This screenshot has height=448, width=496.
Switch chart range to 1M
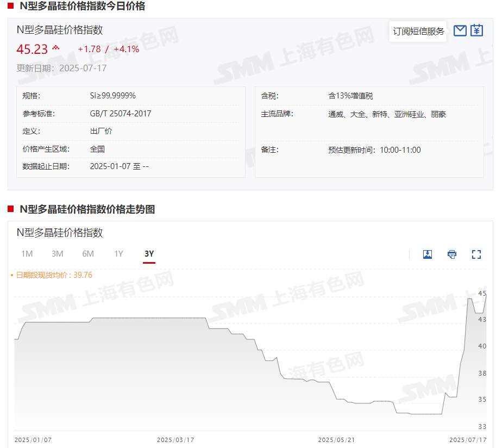pyautogui.click(x=27, y=254)
